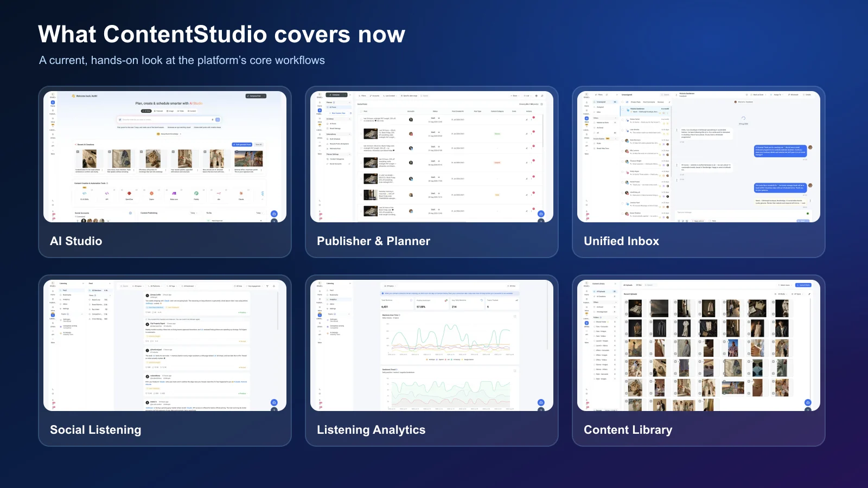Select All Posts item in Publisher Planner sidebar
The image size is (868, 488).
(x=339, y=107)
